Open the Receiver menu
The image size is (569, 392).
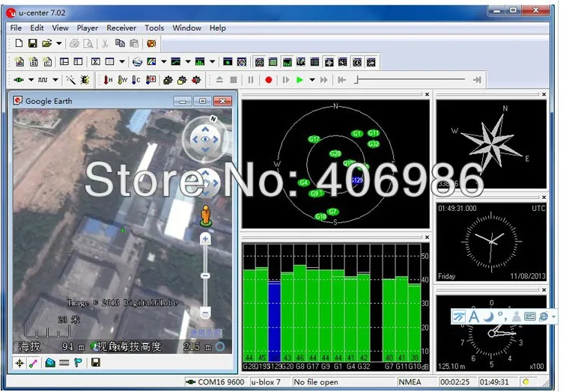coord(121,28)
